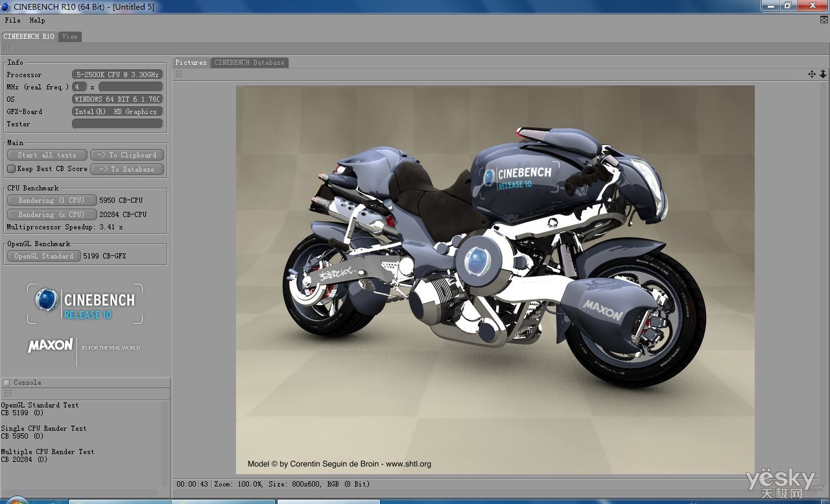Click Single CPU Render Test console line

point(43,428)
